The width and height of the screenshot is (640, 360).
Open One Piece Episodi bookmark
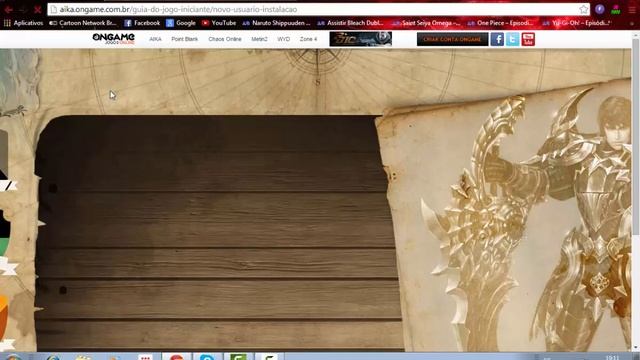(501, 23)
